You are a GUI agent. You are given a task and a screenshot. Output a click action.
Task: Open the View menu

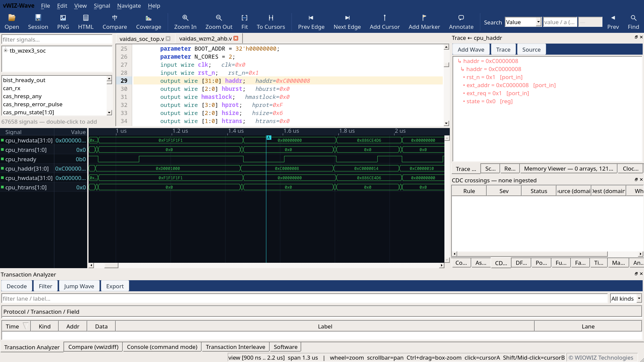point(80,6)
